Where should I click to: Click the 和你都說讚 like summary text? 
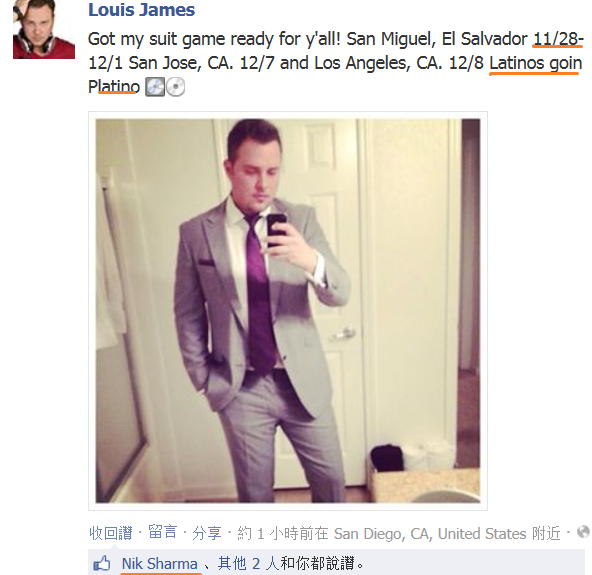pos(322,564)
